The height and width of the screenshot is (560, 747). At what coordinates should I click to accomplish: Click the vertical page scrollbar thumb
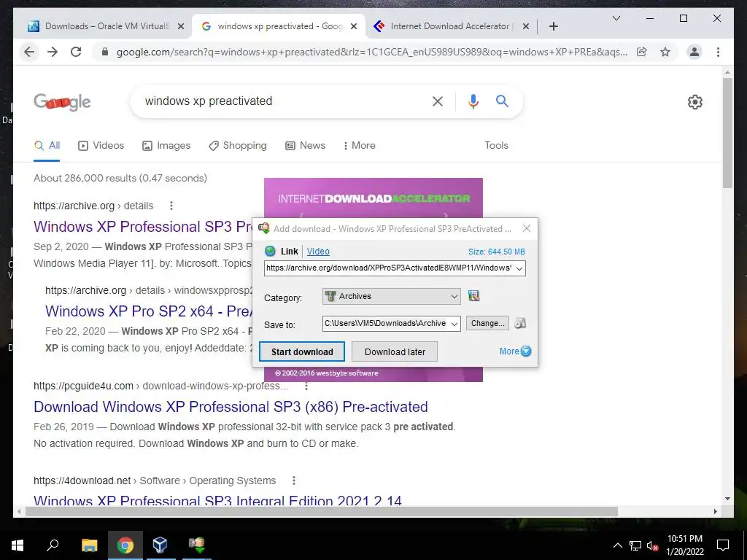(727, 133)
